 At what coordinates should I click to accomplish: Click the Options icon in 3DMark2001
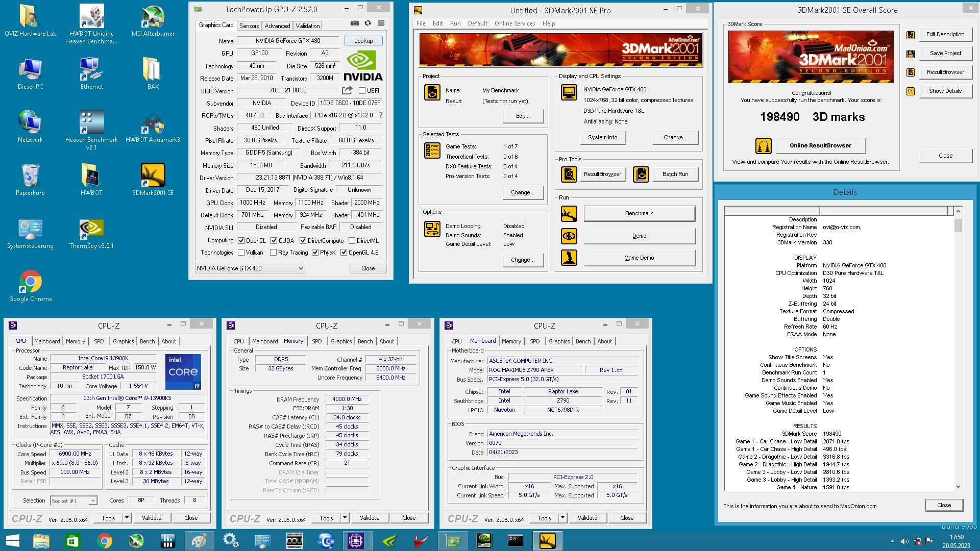coord(432,229)
